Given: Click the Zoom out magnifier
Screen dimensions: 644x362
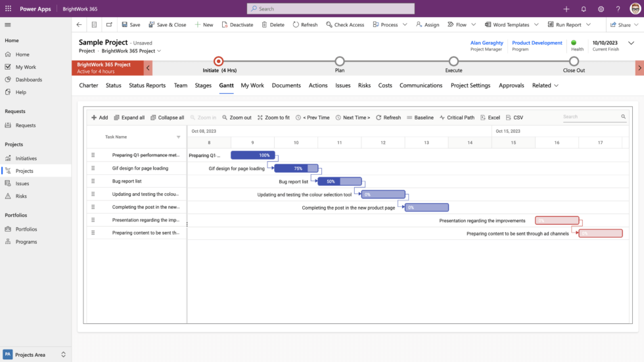Looking at the screenshot, I should tap(225, 118).
